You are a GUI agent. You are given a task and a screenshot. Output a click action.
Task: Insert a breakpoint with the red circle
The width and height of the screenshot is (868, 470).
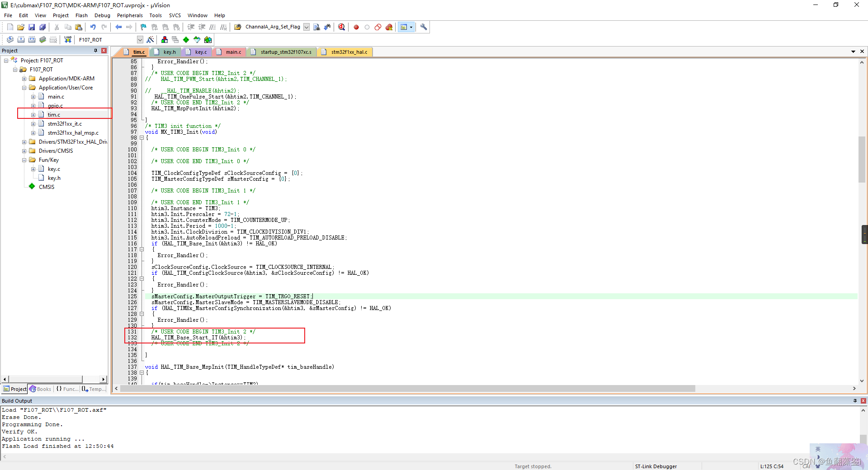tap(356, 27)
